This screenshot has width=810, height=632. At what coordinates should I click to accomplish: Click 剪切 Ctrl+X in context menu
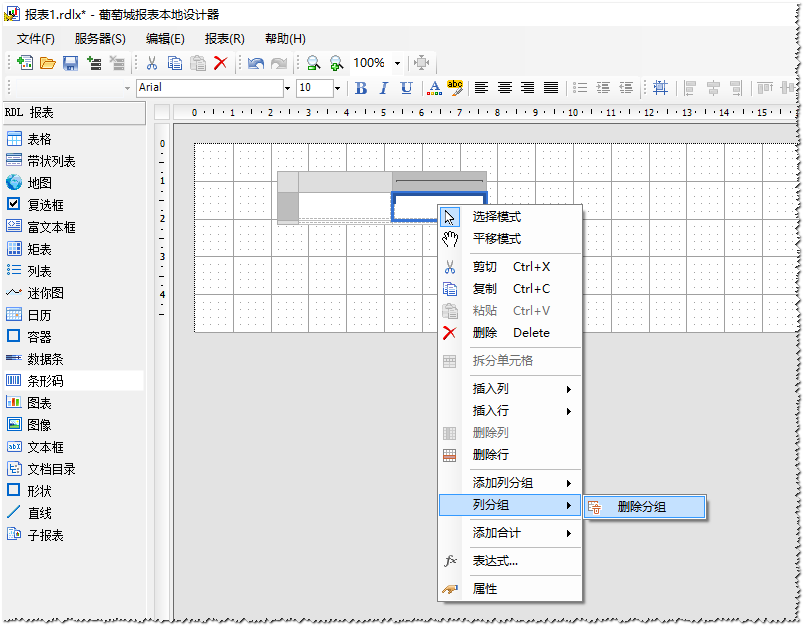click(510, 267)
